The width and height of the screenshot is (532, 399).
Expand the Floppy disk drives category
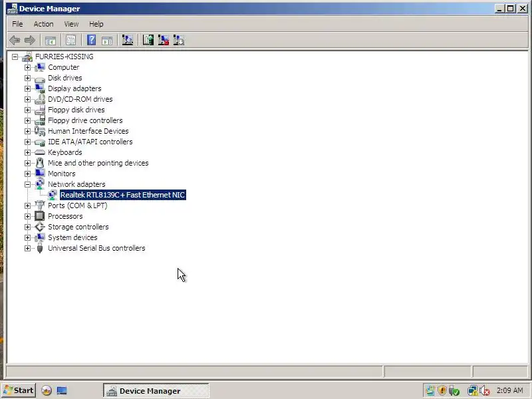tap(27, 110)
